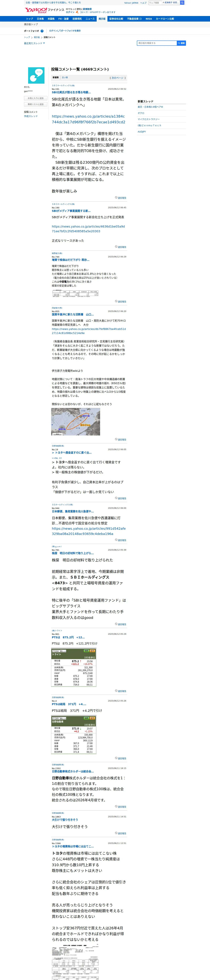Open the 米国株 navigation tab
The image size is (210, 980).
pyautogui.click(x=51, y=19)
